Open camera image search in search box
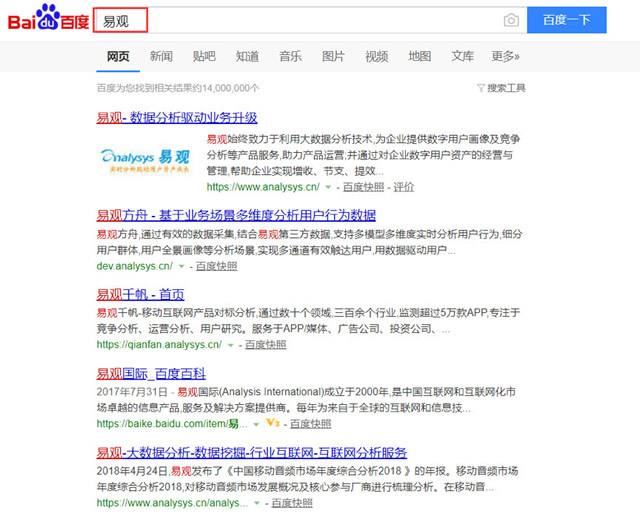 tap(511, 20)
